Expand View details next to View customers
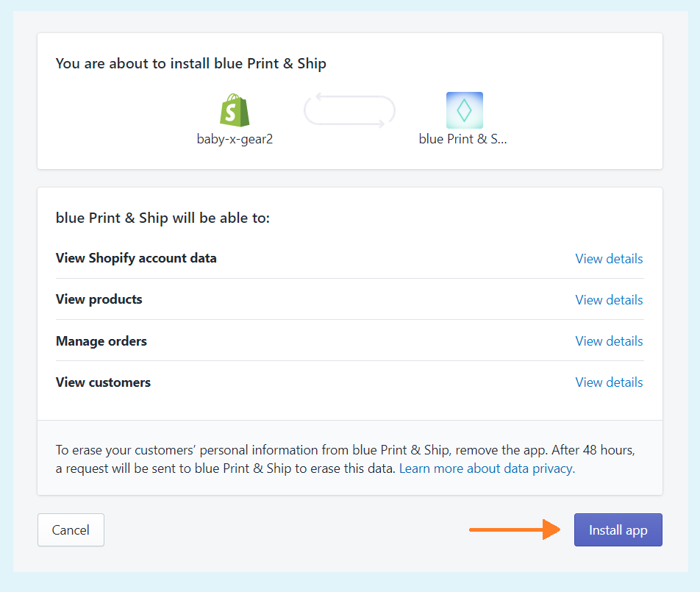700x592 pixels. pyautogui.click(x=609, y=382)
